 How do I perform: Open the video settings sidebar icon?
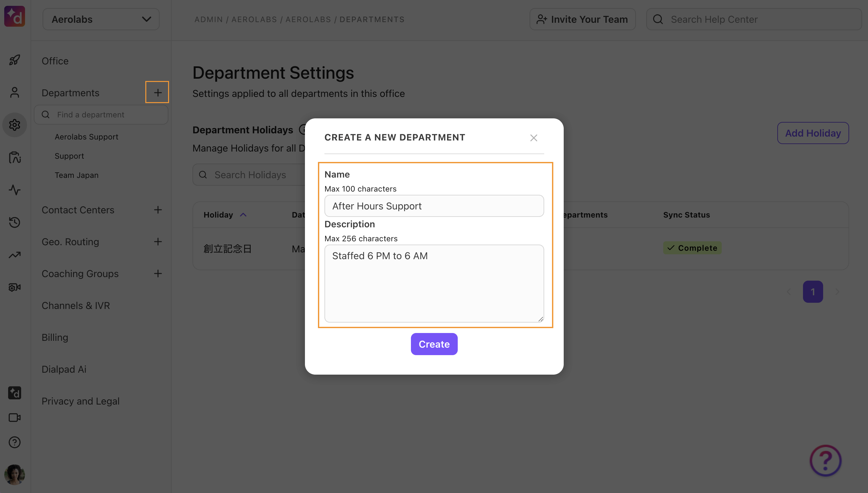15,287
